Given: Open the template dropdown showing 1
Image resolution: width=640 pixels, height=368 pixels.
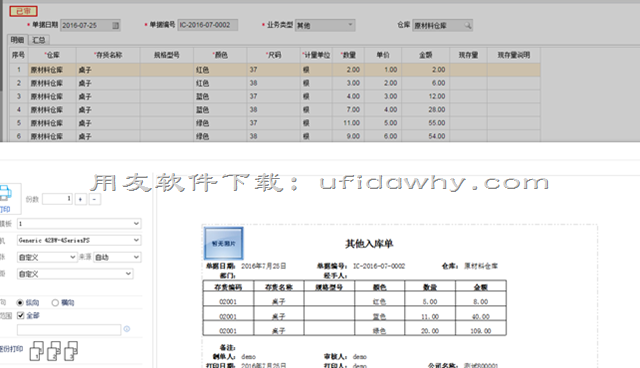Looking at the screenshot, I should click(x=79, y=224).
